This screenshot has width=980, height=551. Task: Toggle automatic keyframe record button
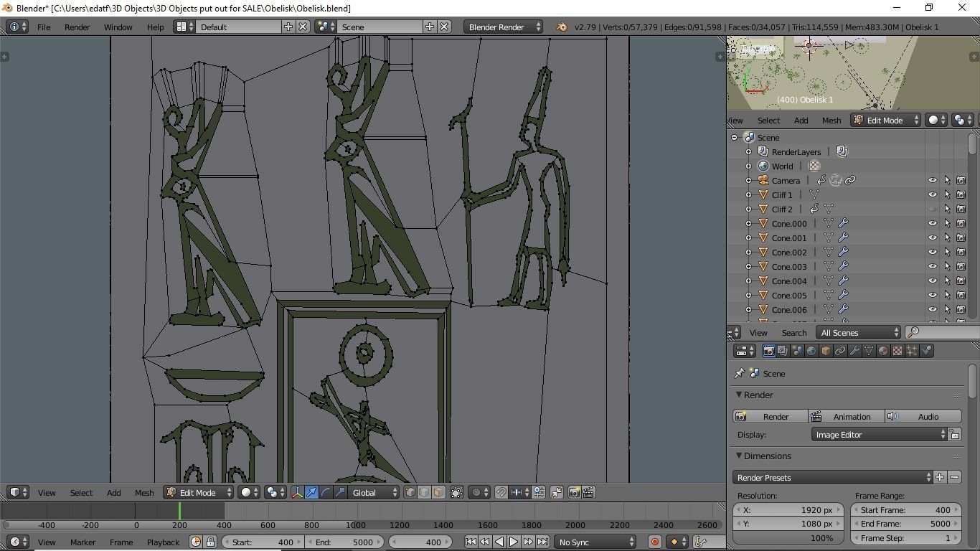point(654,542)
